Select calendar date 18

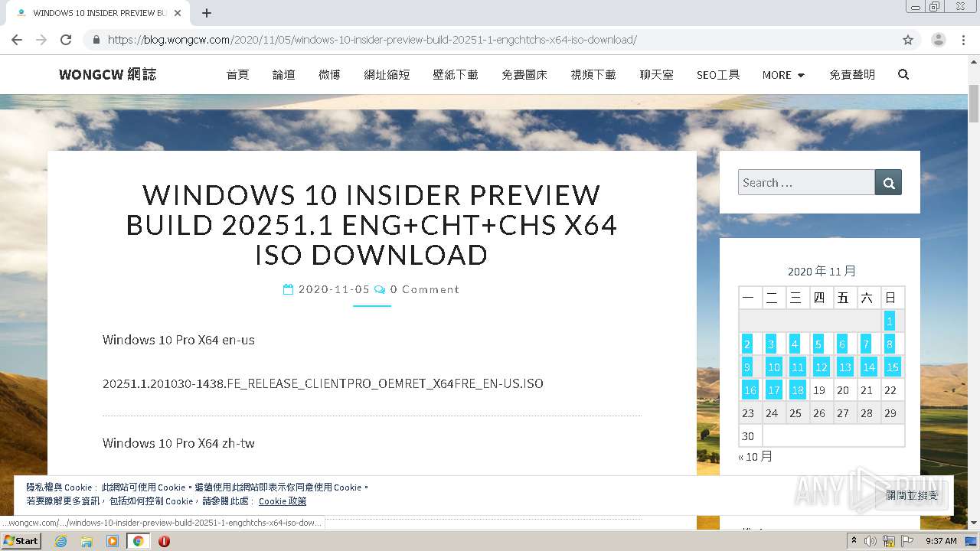(x=798, y=390)
